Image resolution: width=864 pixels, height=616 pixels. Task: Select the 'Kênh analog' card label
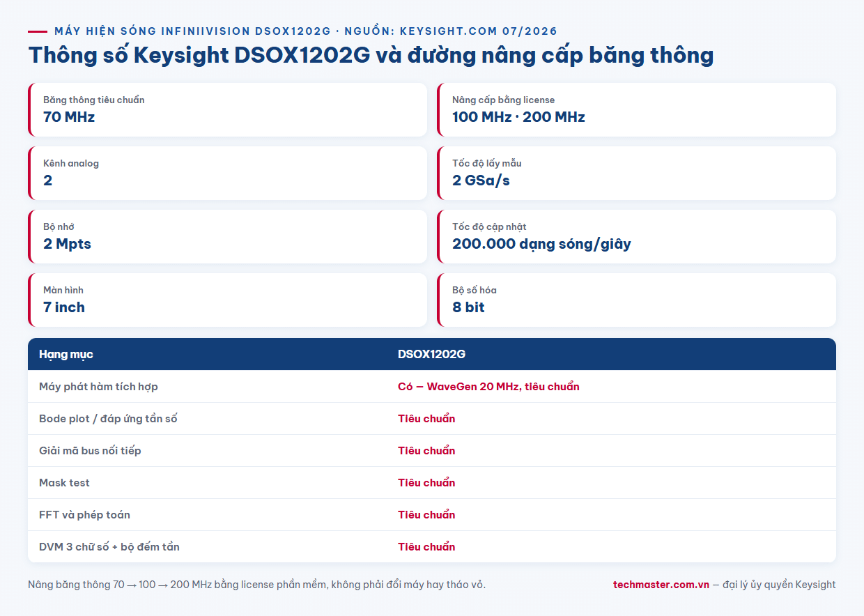pos(71,163)
